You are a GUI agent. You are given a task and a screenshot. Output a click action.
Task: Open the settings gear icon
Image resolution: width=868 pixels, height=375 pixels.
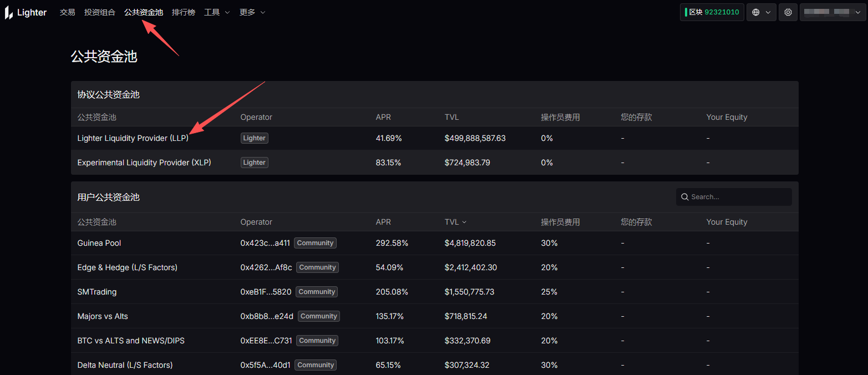pos(788,12)
